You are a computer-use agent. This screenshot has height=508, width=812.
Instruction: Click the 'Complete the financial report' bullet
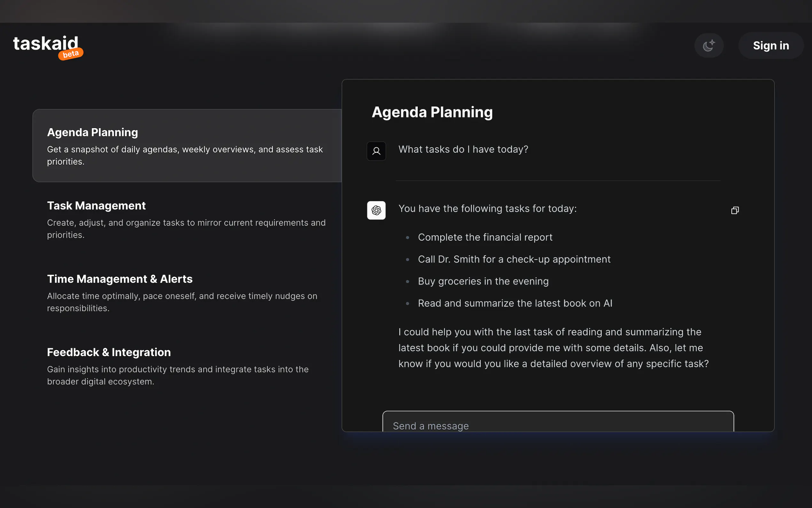(x=485, y=237)
